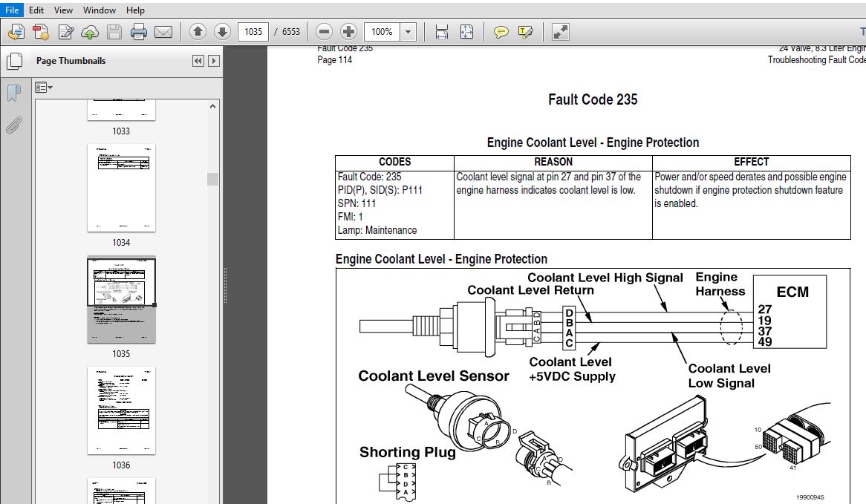
Task: Zoom out with the minus button
Action: pos(325,31)
